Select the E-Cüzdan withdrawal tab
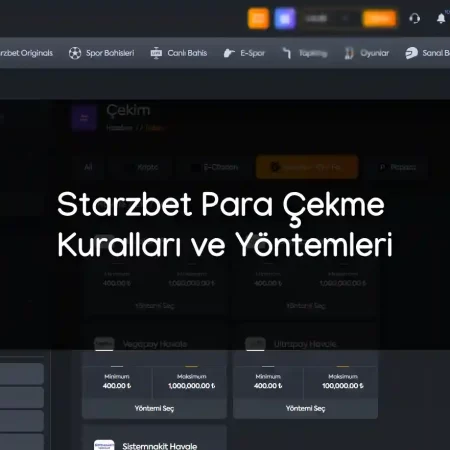Image resolution: width=450 pixels, height=450 pixels. (x=214, y=167)
